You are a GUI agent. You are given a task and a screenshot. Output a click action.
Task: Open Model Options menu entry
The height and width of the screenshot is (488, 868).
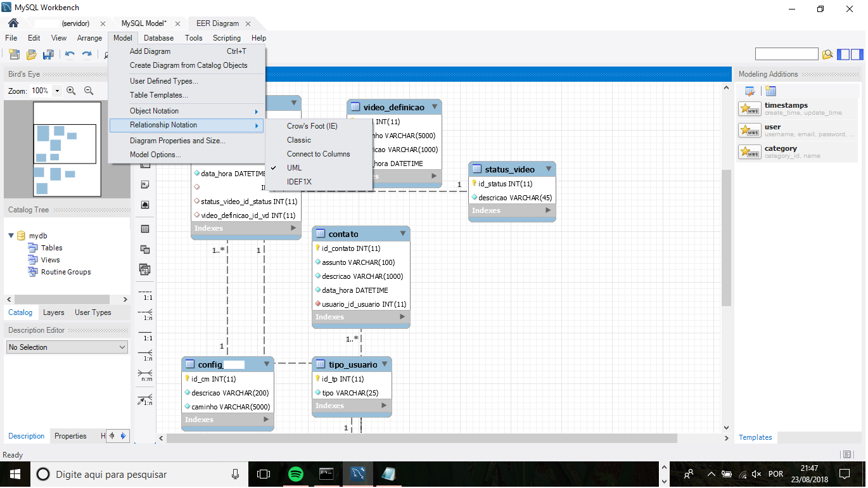[186, 155]
